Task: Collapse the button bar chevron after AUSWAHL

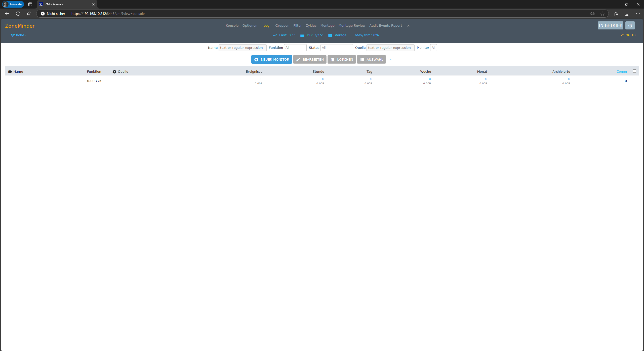Action: (390, 60)
